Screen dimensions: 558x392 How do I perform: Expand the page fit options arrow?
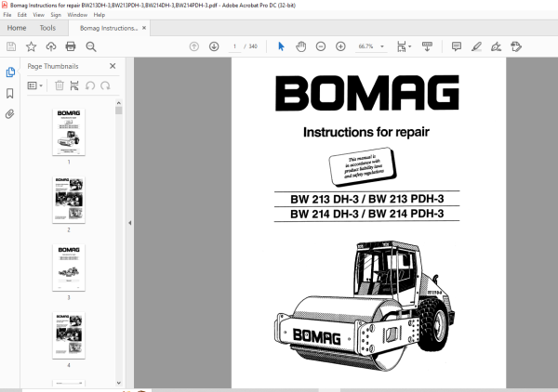pos(410,46)
